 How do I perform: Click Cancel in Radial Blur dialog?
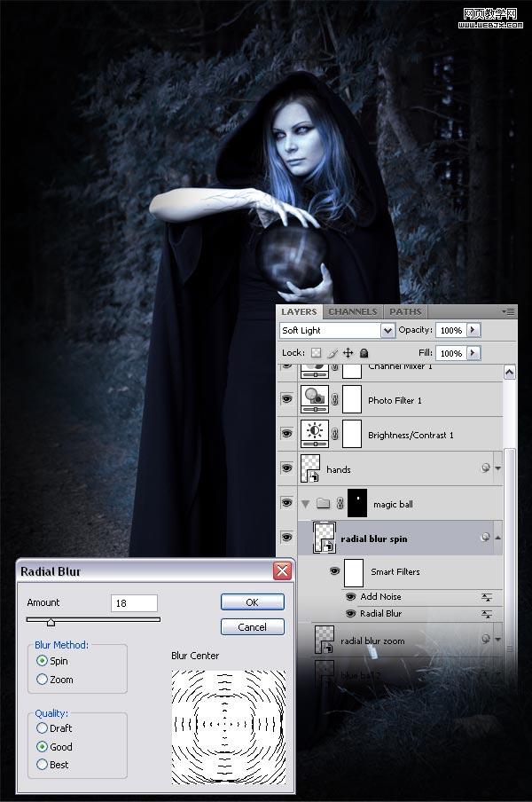click(252, 627)
